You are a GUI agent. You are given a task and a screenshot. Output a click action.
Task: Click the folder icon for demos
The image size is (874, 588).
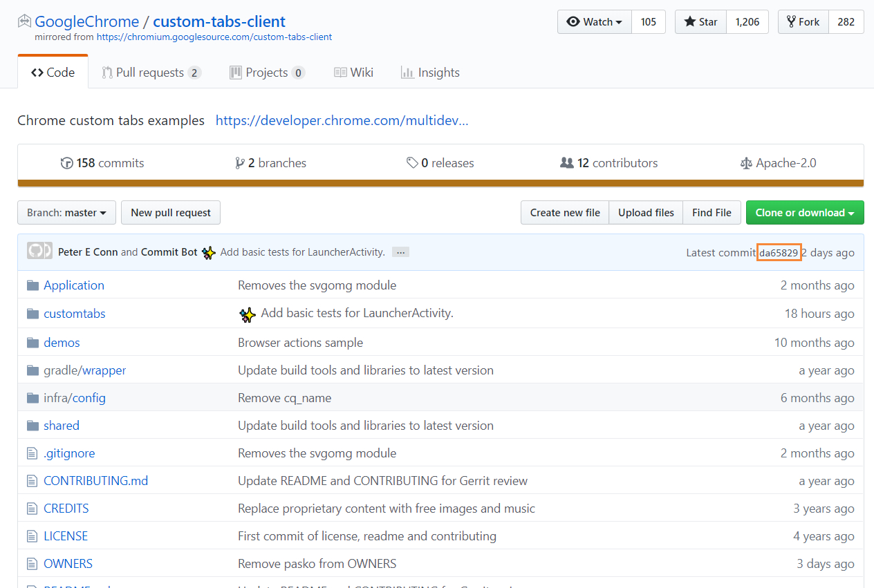coord(32,343)
